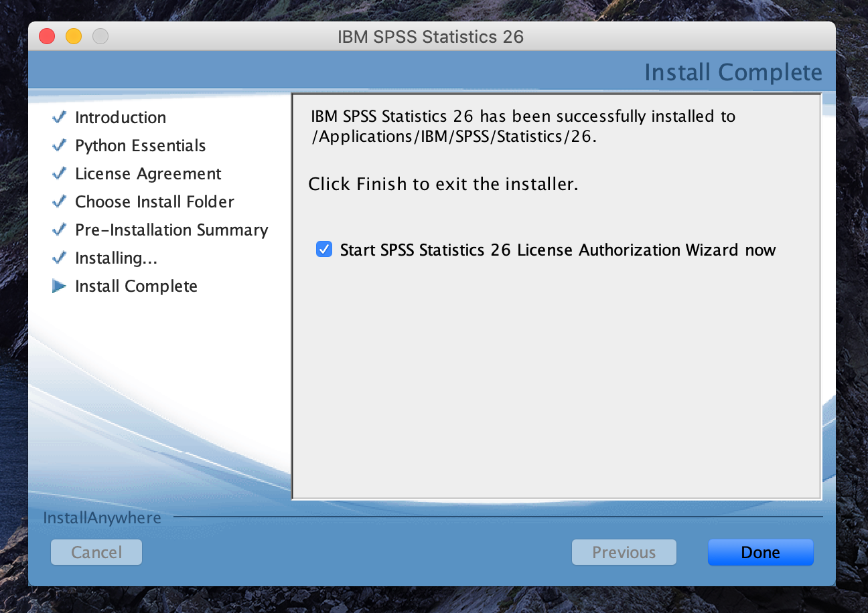Click the Previous button
Image resolution: width=868 pixels, height=613 pixels.
click(624, 552)
